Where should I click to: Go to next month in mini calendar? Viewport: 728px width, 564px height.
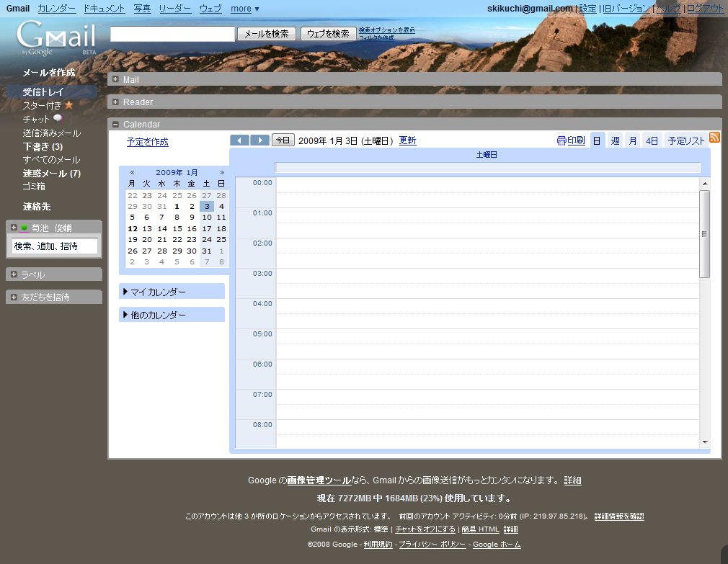[x=222, y=173]
